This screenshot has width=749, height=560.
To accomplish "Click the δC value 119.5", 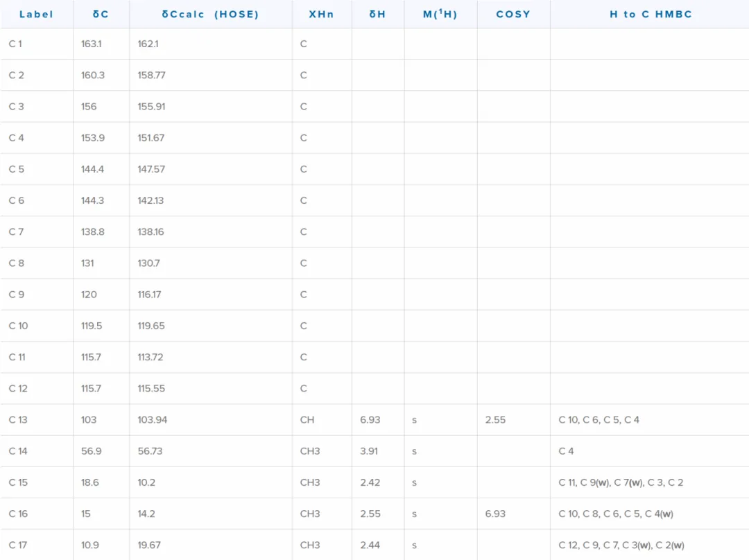I will tap(92, 326).
